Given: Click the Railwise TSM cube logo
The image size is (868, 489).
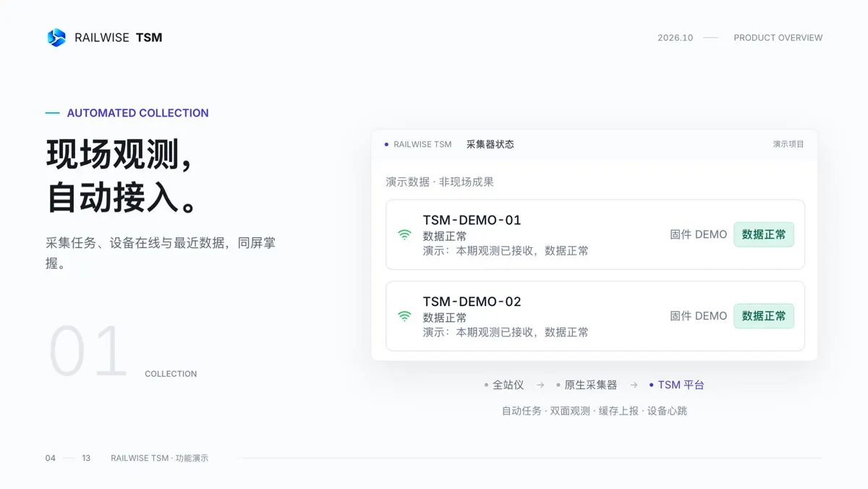Looking at the screenshot, I should (x=56, y=38).
